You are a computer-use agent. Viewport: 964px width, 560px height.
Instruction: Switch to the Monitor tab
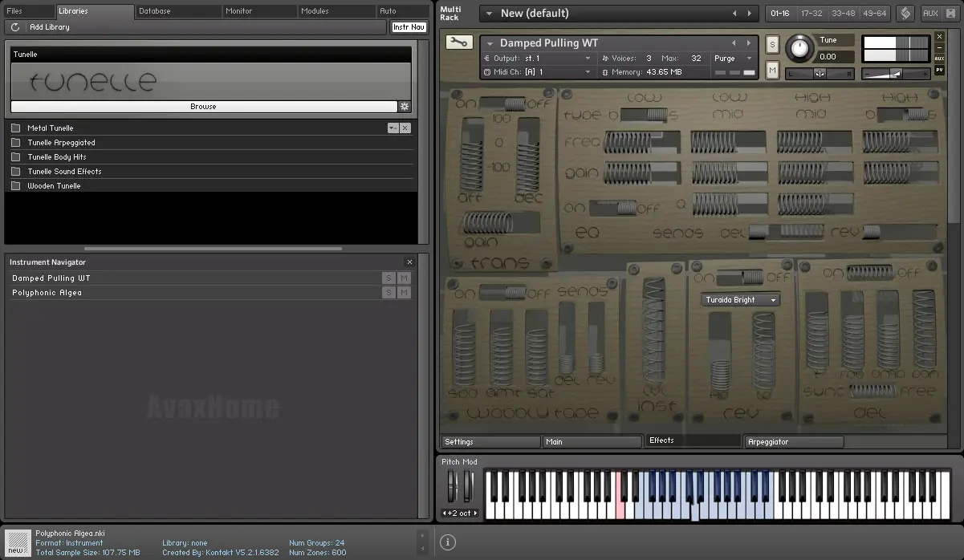coord(260,11)
